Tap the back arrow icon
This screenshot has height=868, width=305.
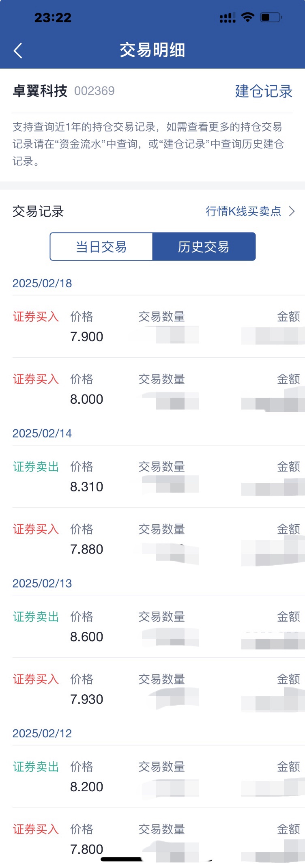pos(18,51)
